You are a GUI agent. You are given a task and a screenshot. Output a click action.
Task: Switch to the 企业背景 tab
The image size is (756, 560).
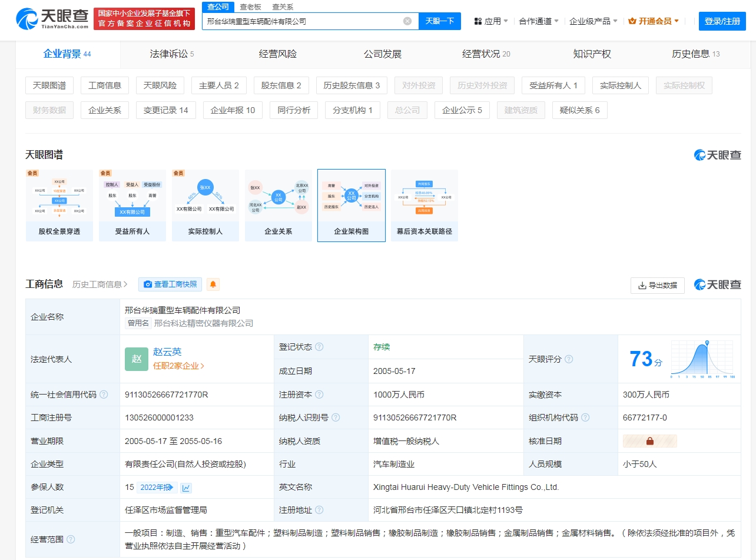[67, 54]
